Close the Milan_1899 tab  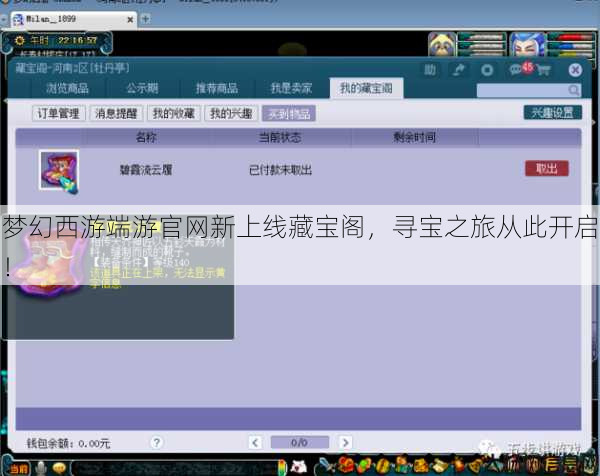(x=130, y=20)
